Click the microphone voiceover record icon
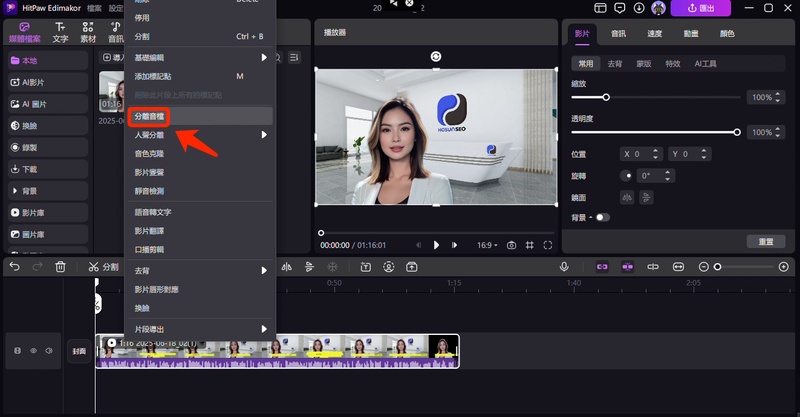This screenshot has width=800, height=417. click(x=564, y=267)
